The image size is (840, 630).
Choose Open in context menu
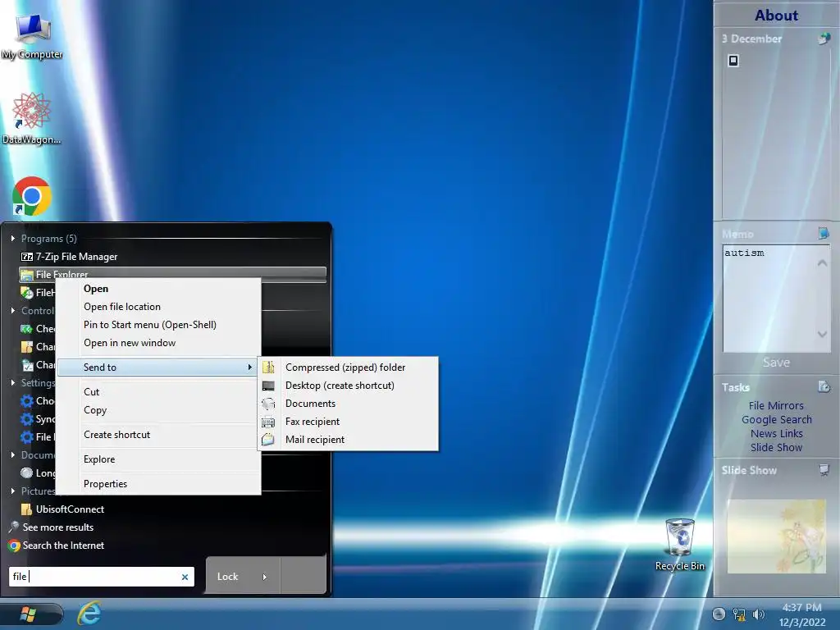(x=96, y=289)
